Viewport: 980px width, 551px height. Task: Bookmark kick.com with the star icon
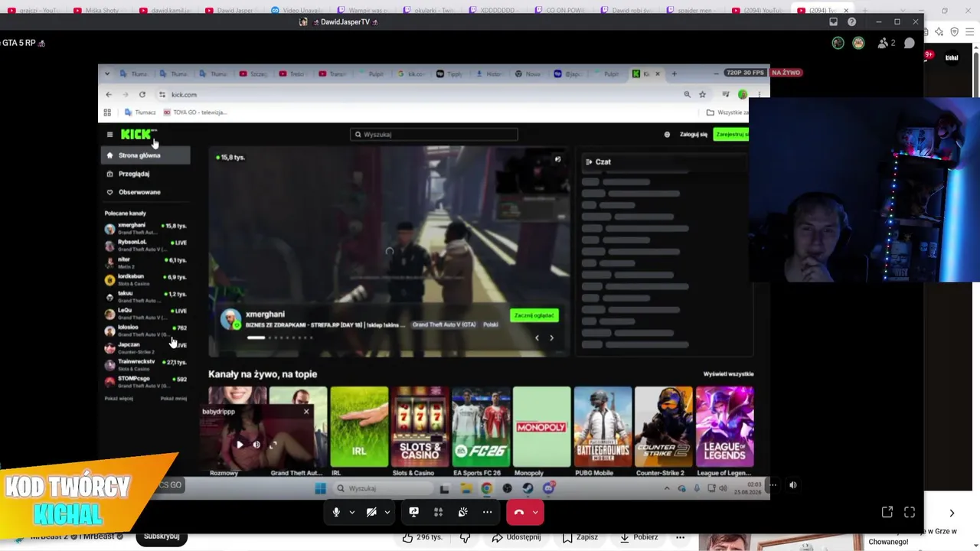pos(702,95)
